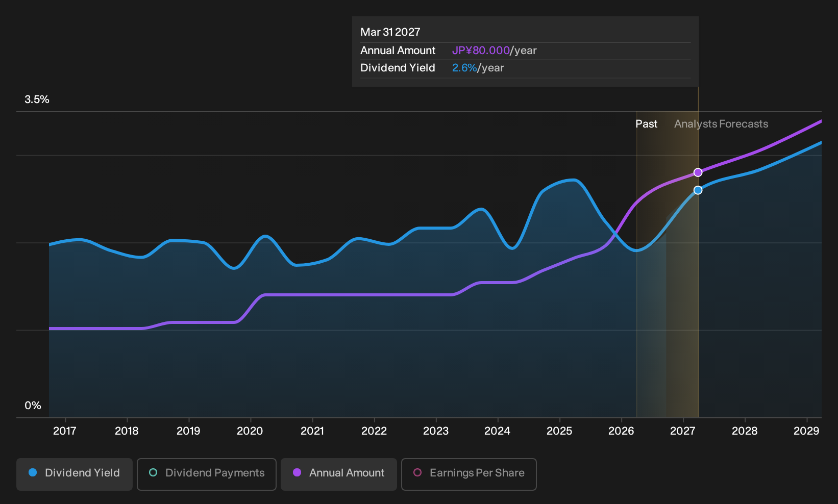Toggle the Dividend Yield legend button
Image resolution: width=838 pixels, height=504 pixels.
coord(75,474)
